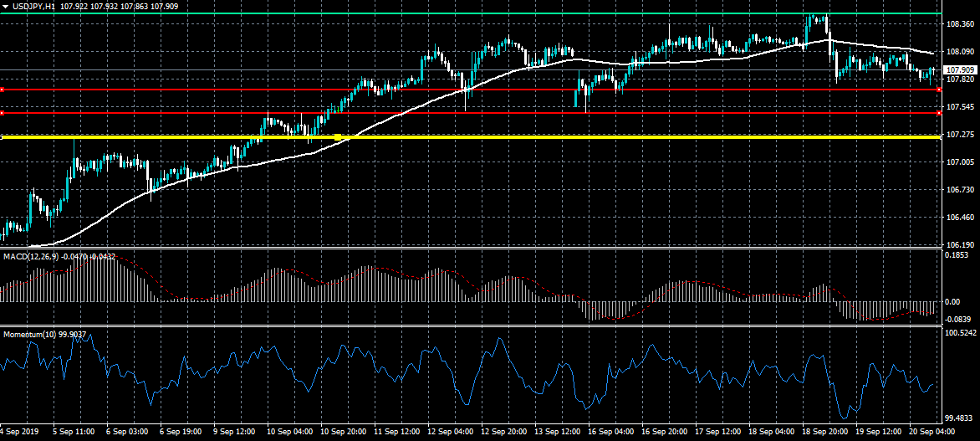Click the 9 Sep 12:00 time label
This screenshot has width=980, height=441.
point(234,433)
